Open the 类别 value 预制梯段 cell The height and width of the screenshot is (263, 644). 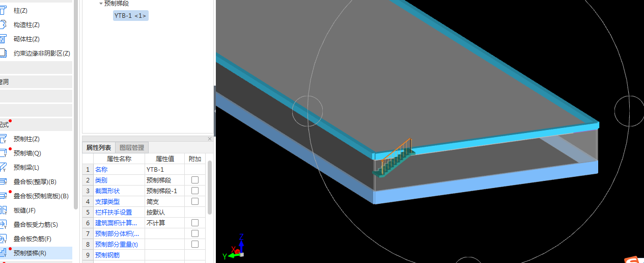click(x=164, y=180)
